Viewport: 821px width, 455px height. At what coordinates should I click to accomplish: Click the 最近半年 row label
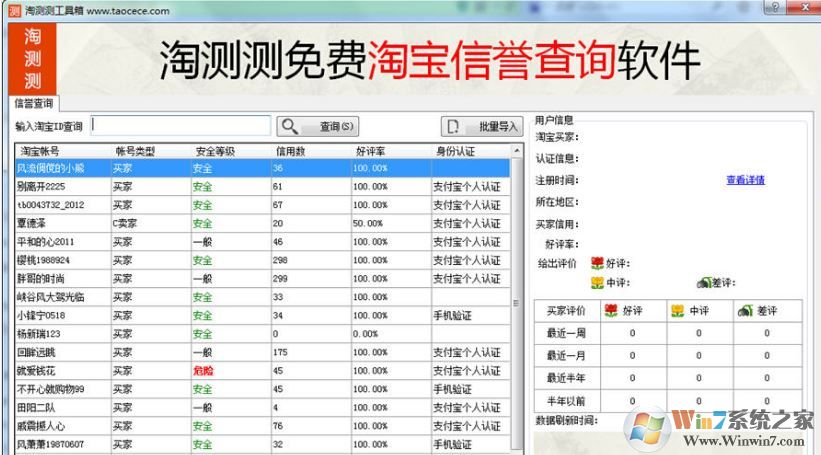[566, 378]
